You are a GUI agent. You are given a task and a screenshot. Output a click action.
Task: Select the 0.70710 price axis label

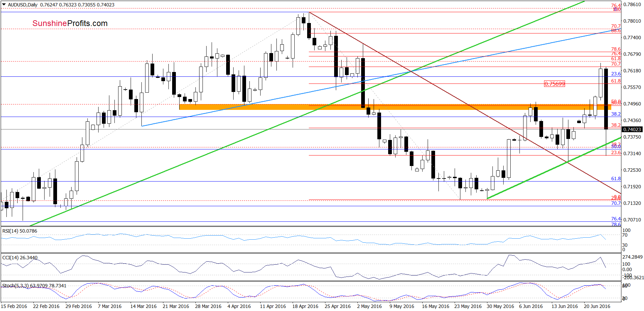pos(632,220)
